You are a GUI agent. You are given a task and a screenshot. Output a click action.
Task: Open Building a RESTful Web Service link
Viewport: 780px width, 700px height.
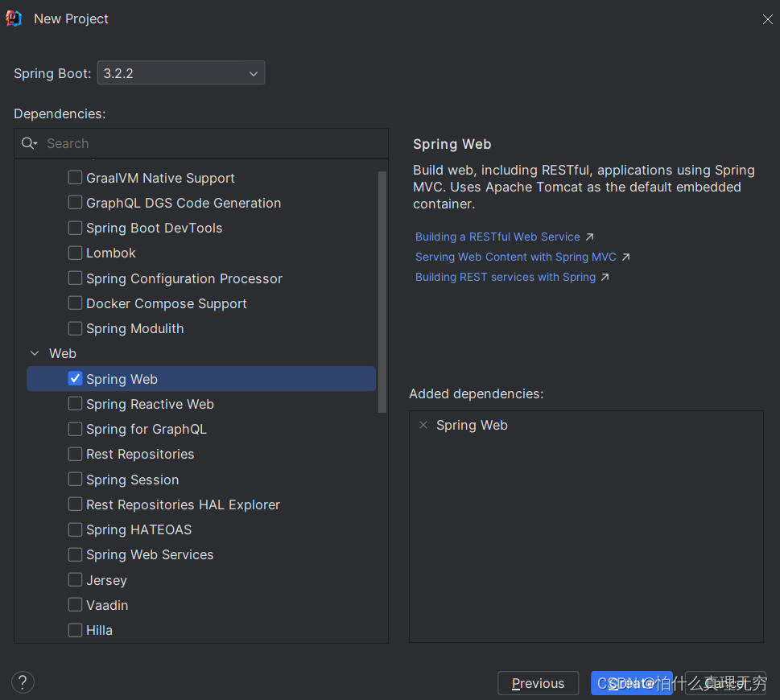[x=497, y=237]
